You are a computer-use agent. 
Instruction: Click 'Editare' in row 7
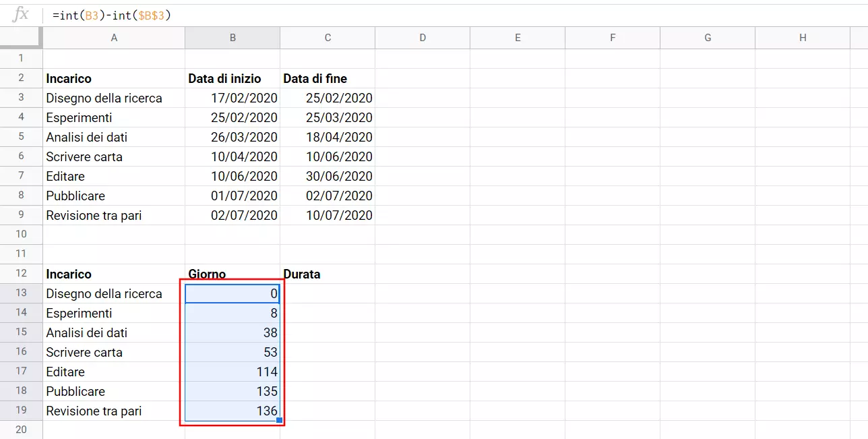(114, 176)
